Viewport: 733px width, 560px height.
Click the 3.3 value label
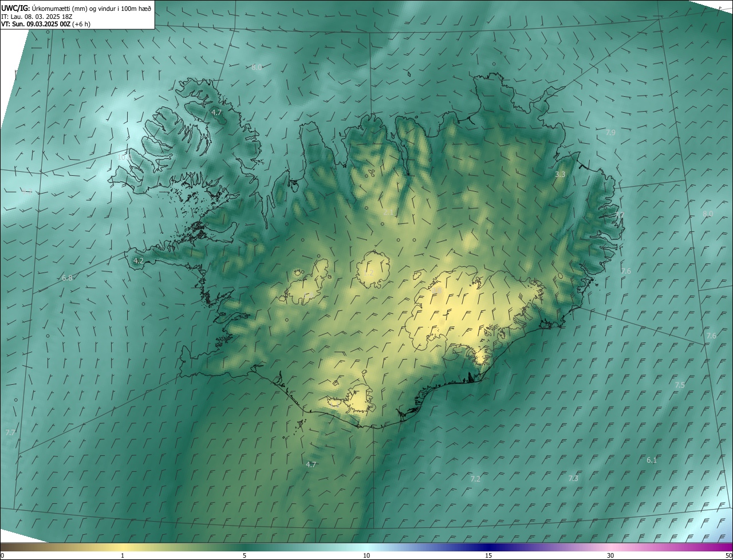[x=560, y=174]
